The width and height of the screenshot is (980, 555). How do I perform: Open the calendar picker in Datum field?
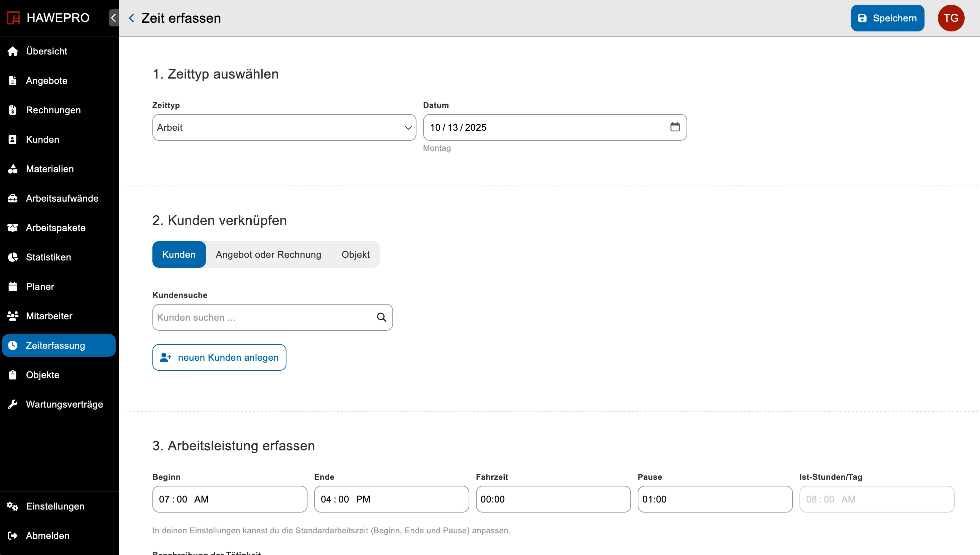(675, 127)
